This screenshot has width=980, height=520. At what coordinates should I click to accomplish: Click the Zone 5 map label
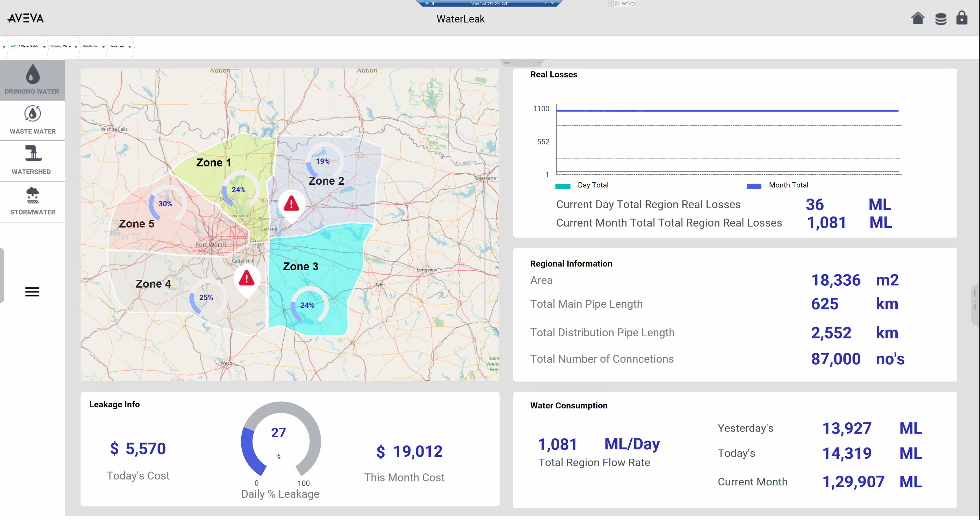pyautogui.click(x=136, y=224)
